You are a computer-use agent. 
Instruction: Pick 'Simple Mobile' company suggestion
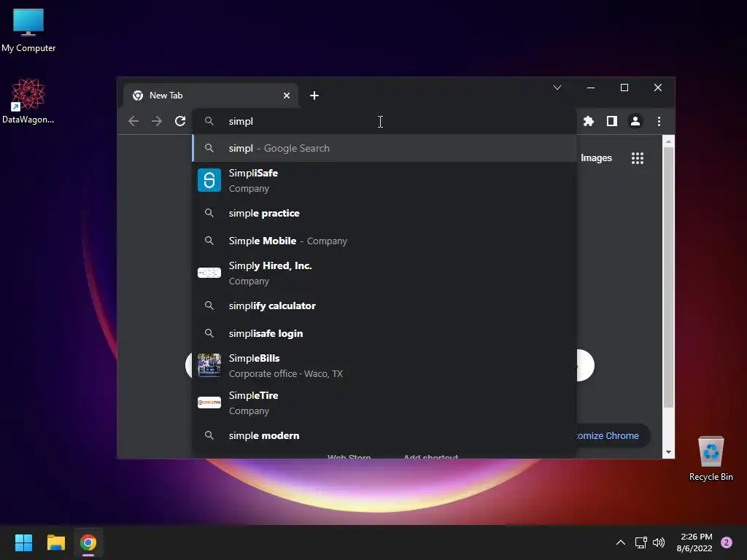coord(384,241)
